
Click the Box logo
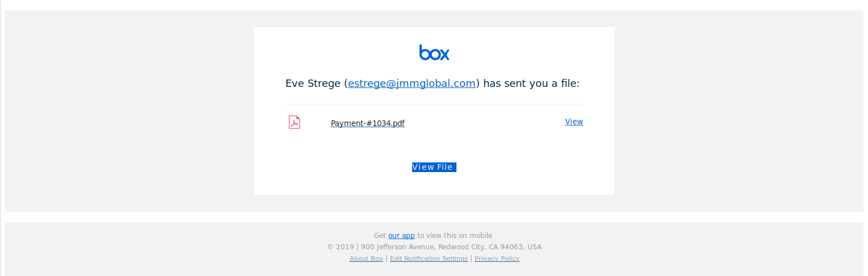point(434,52)
